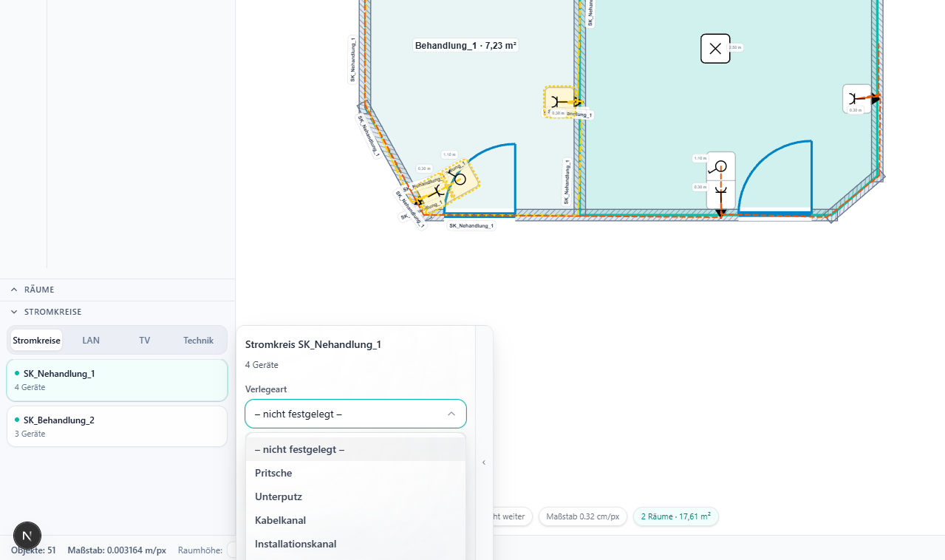Image resolution: width=945 pixels, height=560 pixels.
Task: Switch to the LAN tab
Action: point(91,341)
